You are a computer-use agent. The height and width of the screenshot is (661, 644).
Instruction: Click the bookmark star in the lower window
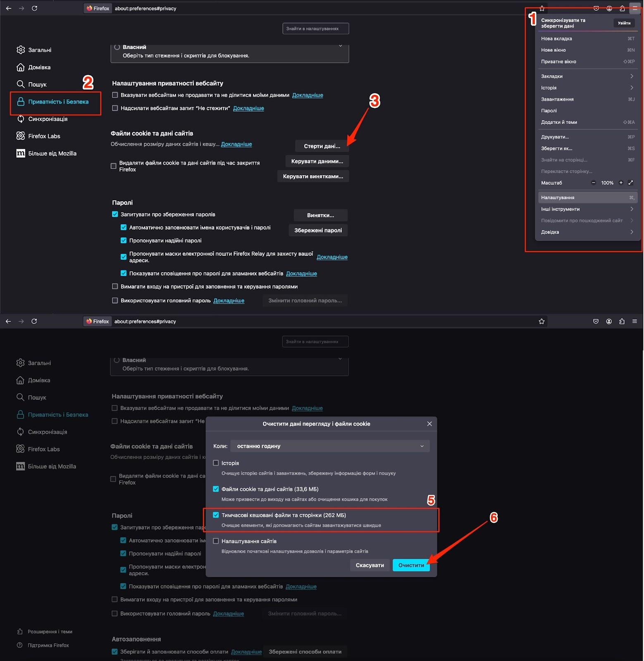coord(541,321)
